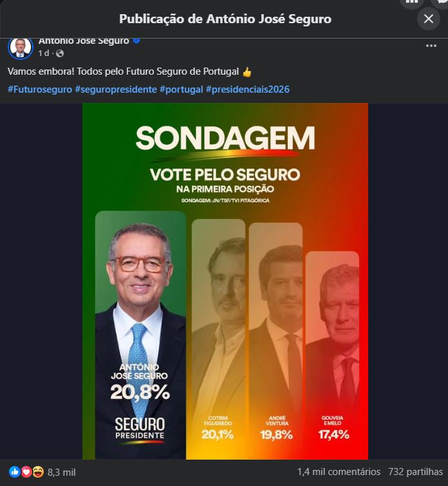Open the Facebook grid menu icon
Screen dimensions: 448x486
[412, 3]
